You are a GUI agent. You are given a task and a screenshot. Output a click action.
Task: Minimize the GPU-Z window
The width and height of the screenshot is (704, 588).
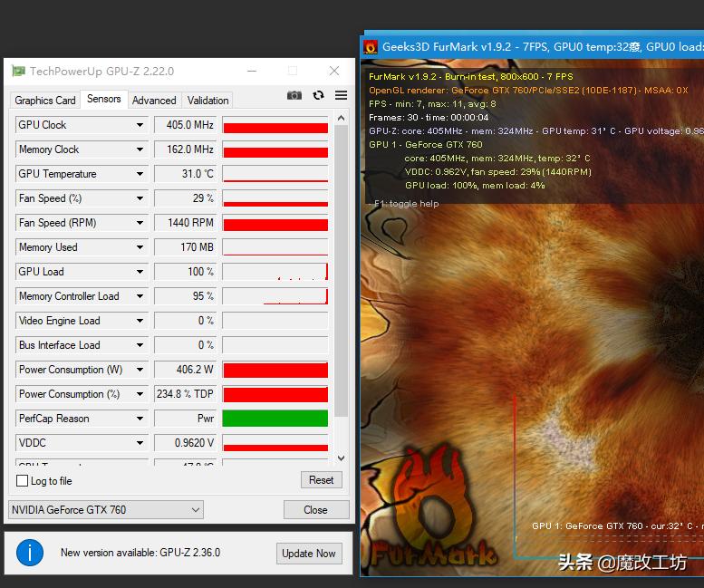[x=252, y=71]
